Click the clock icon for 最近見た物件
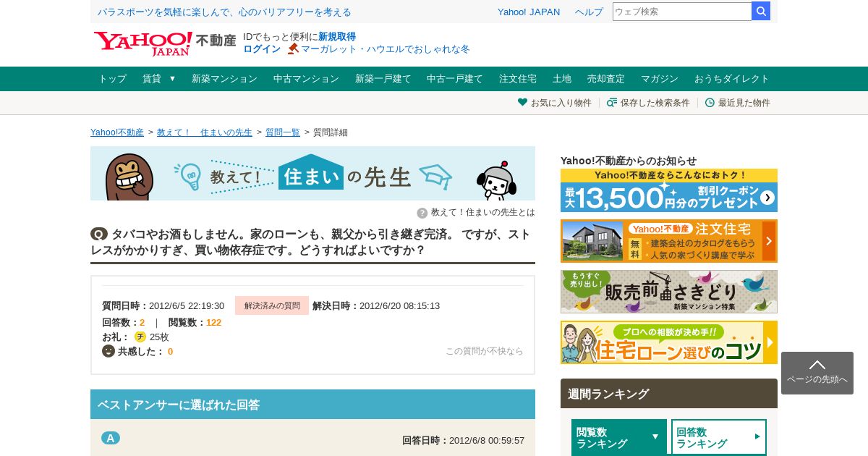Screen dimensions: 868x456 pyautogui.click(x=710, y=102)
